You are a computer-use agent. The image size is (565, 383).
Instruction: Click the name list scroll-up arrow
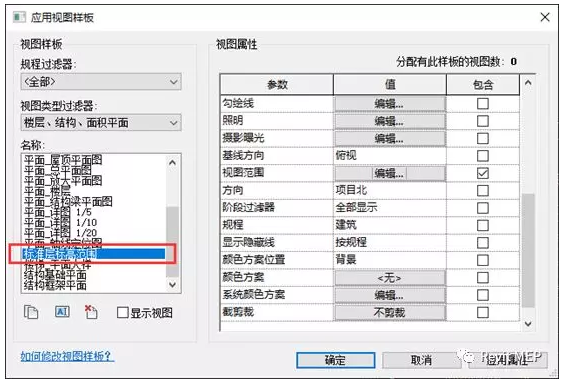click(x=173, y=163)
